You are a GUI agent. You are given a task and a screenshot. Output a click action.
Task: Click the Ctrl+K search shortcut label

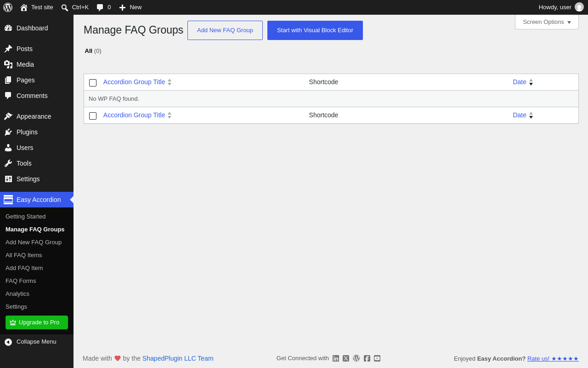click(x=80, y=7)
